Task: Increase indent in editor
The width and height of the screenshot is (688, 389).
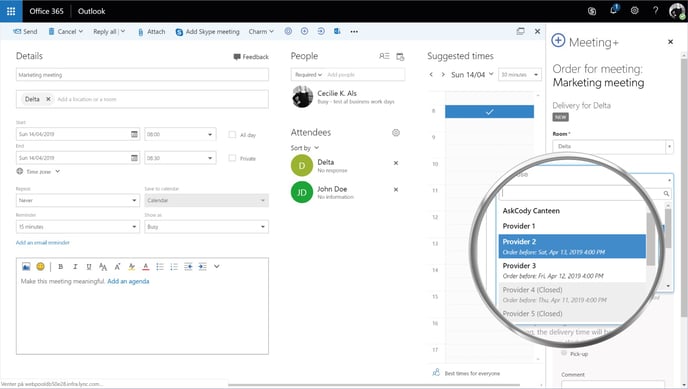Action: (202, 267)
